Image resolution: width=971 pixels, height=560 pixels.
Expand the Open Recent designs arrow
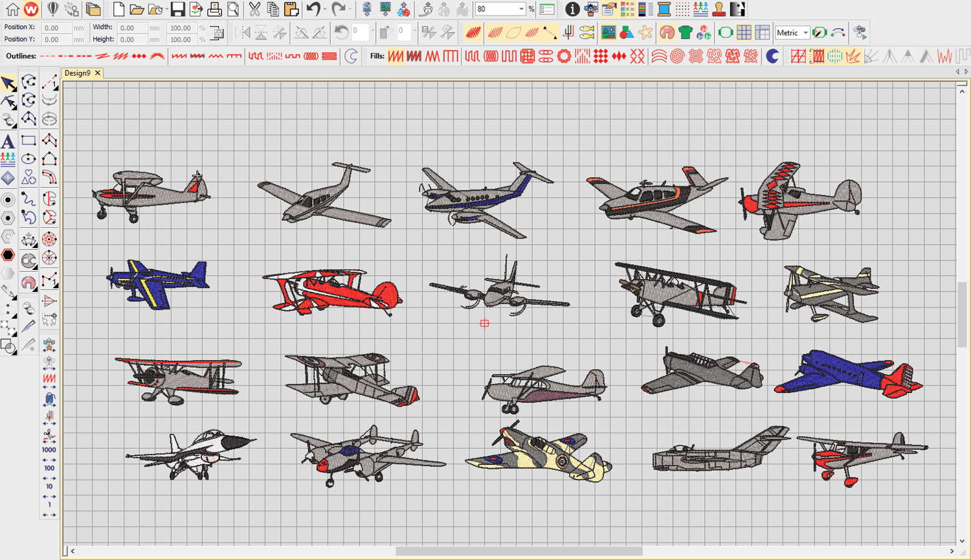168,9
